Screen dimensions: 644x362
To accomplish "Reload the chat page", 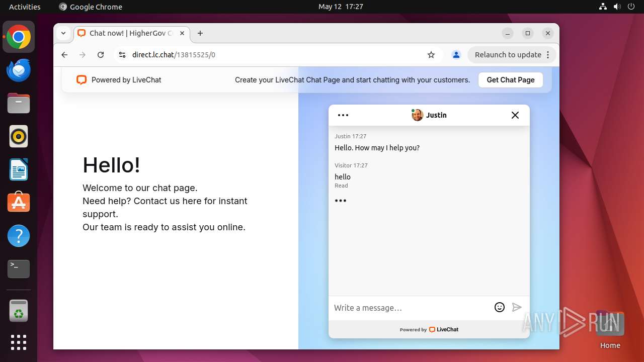I will pyautogui.click(x=101, y=55).
